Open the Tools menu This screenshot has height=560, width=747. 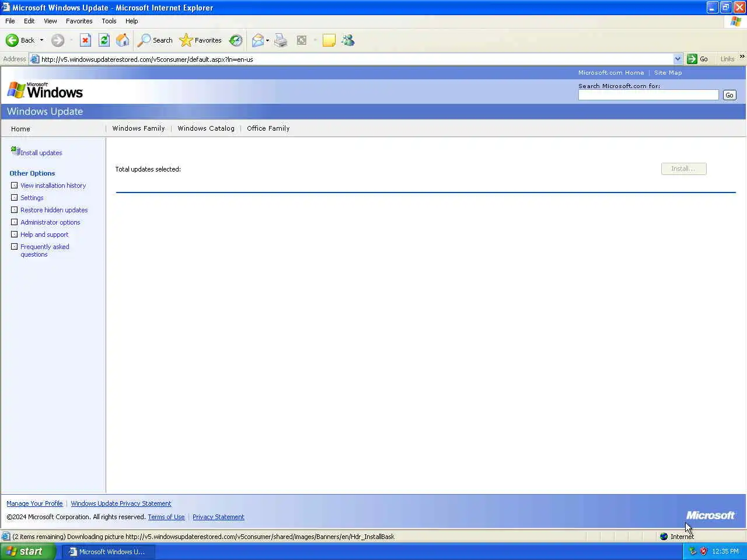[109, 21]
